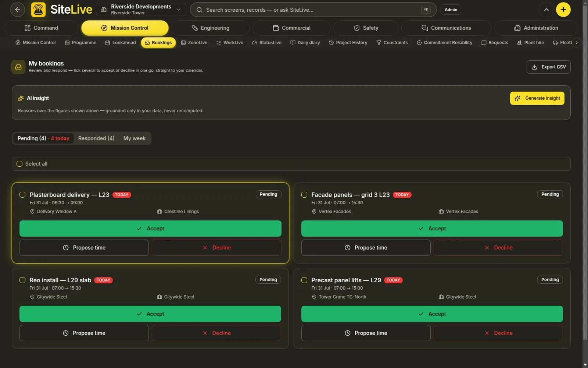Focus the Search screens and records field
Image resolution: width=588 pixels, height=368 pixels.
tap(313, 10)
